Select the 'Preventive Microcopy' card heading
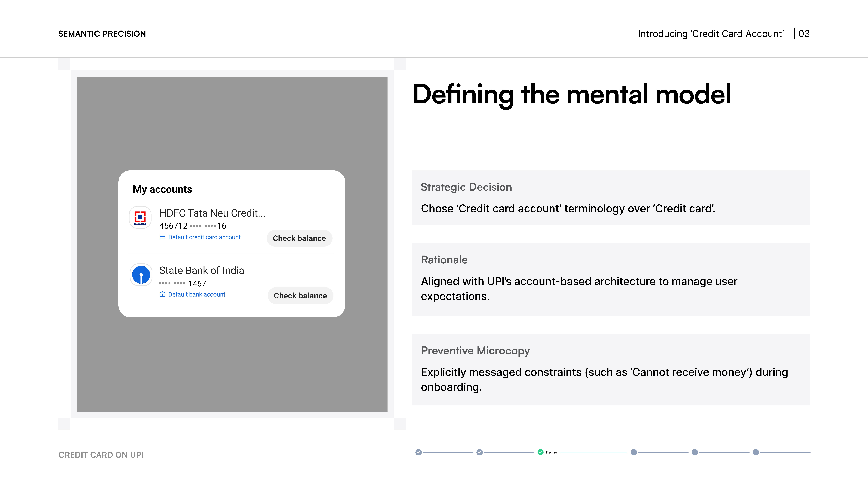This screenshot has height=488, width=868. click(x=475, y=351)
